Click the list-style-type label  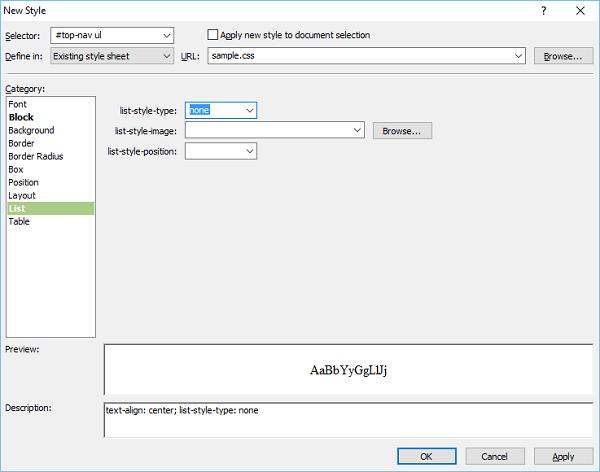pyautogui.click(x=148, y=111)
